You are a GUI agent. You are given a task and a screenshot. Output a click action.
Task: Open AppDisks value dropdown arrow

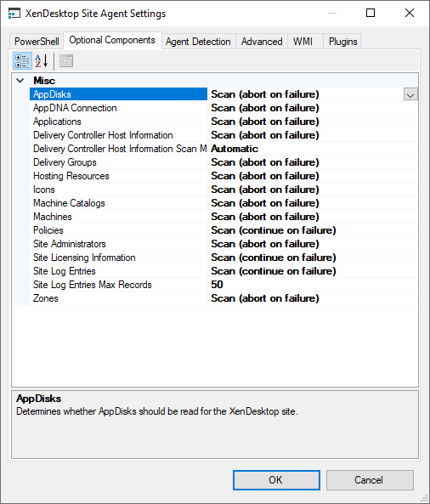click(410, 94)
